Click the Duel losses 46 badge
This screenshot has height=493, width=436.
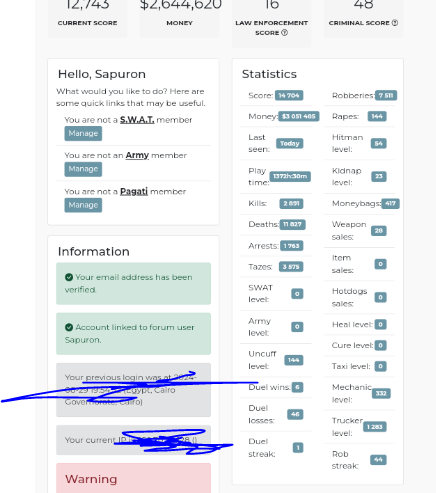coord(295,414)
